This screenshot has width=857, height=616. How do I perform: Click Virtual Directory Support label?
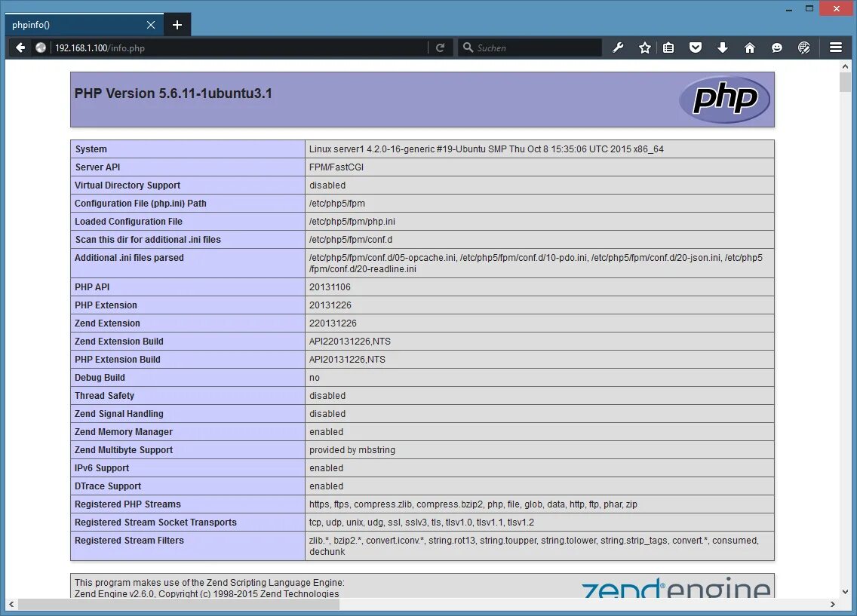127,185
